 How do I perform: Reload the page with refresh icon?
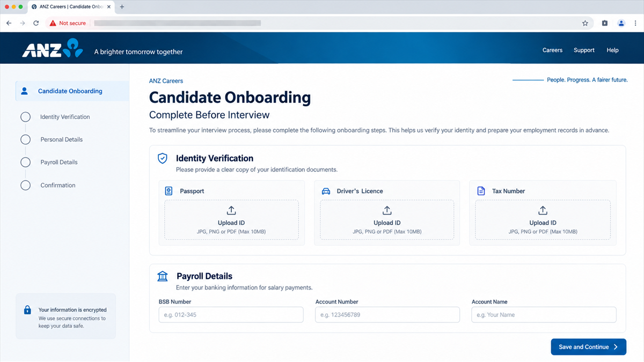36,23
